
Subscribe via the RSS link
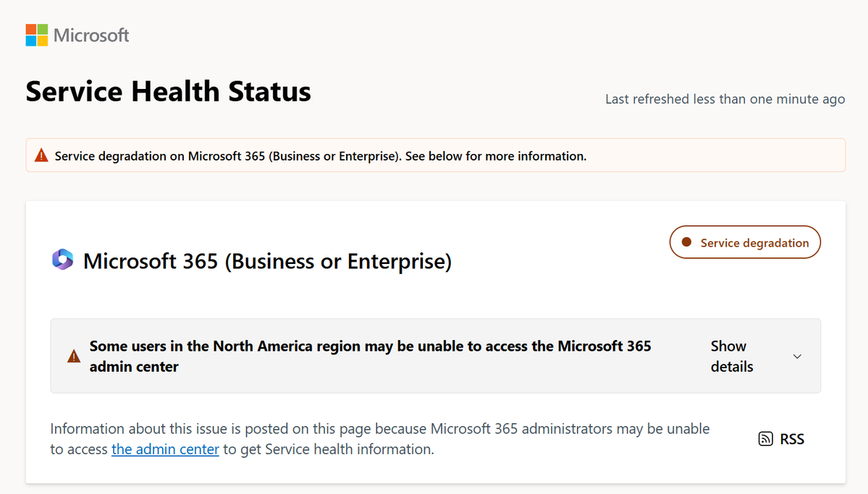[791, 439]
